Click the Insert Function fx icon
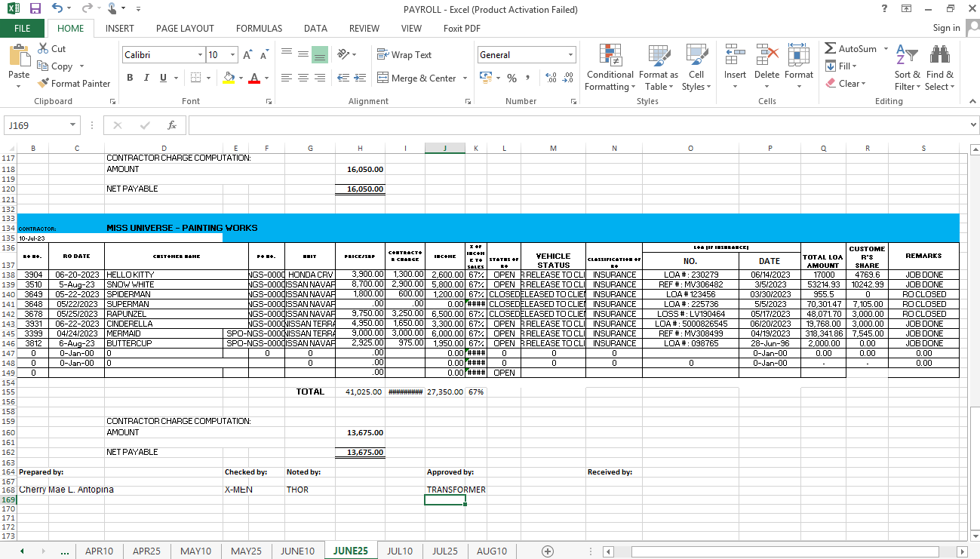This screenshot has height=559, width=980. [x=172, y=125]
